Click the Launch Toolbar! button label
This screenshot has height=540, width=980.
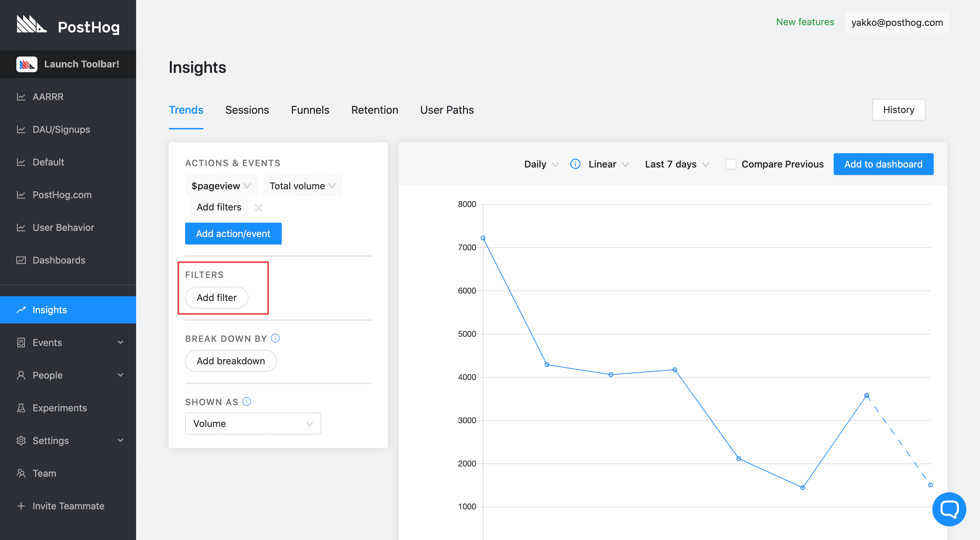82,64
